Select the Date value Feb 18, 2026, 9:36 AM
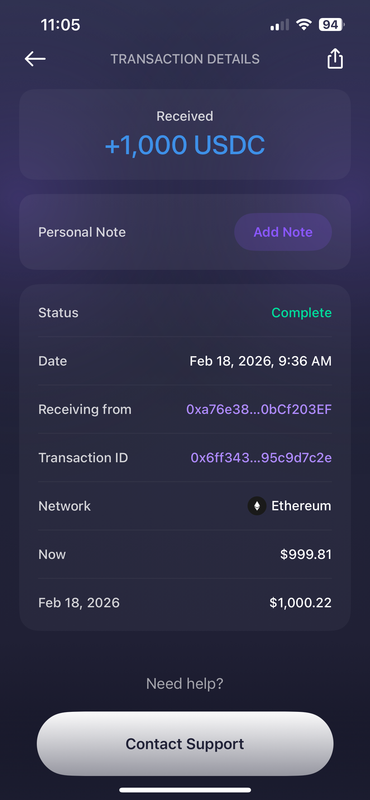370x800 pixels. point(261,362)
